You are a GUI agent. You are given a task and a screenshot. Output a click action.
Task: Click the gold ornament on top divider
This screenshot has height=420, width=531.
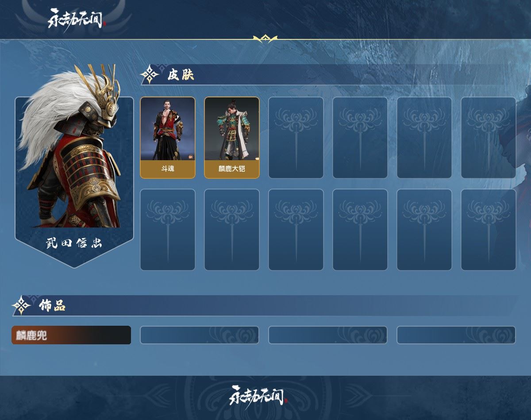point(265,39)
